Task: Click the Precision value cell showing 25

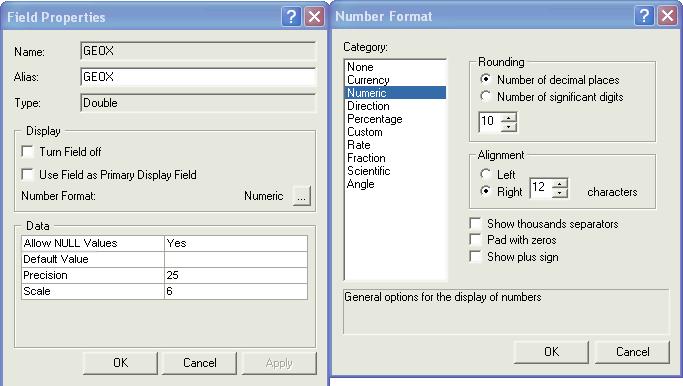Action: (x=236, y=275)
